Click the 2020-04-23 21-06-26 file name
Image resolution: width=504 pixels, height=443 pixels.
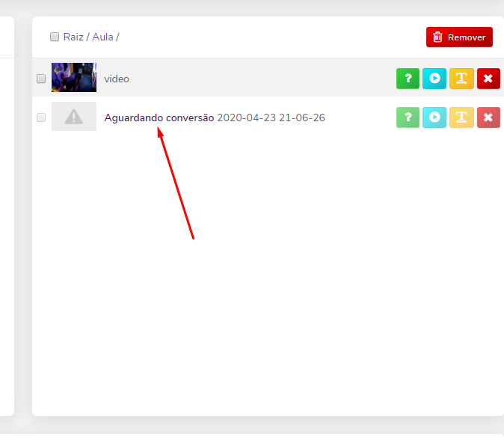coord(271,117)
